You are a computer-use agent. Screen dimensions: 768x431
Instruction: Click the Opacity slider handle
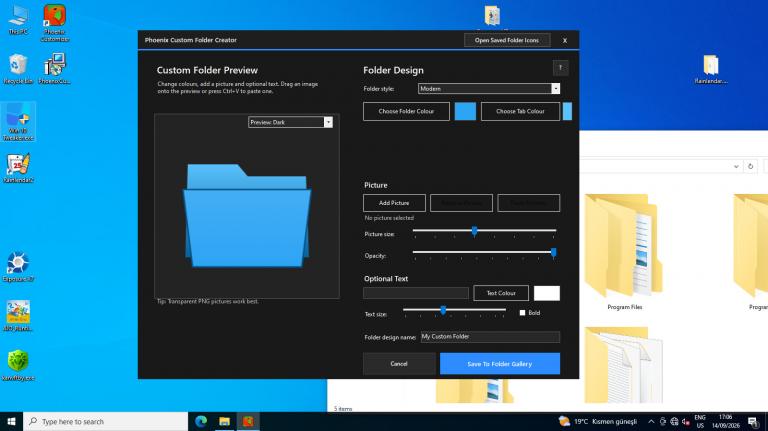tap(553, 253)
